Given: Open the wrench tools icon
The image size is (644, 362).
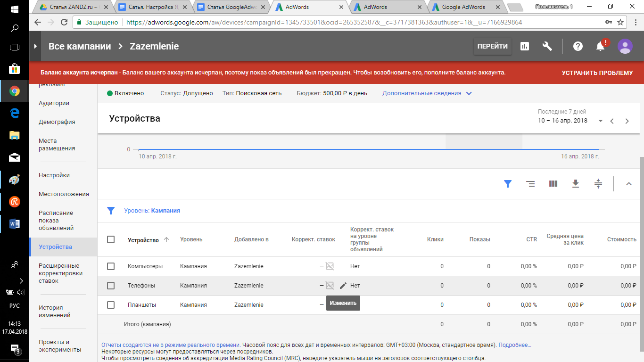Looking at the screenshot, I should pyautogui.click(x=547, y=46).
